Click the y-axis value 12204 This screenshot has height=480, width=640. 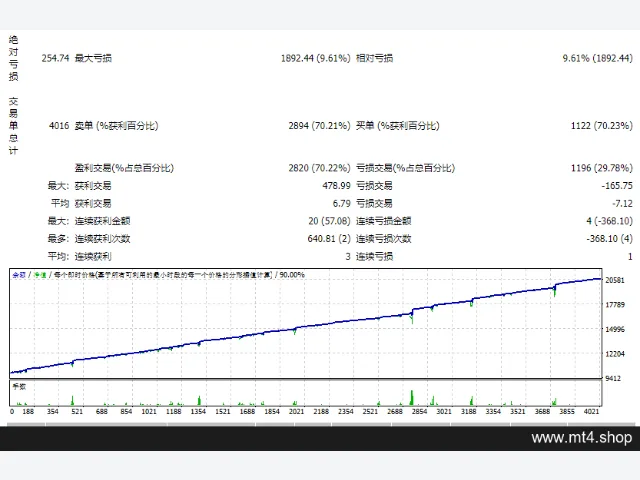click(x=615, y=354)
